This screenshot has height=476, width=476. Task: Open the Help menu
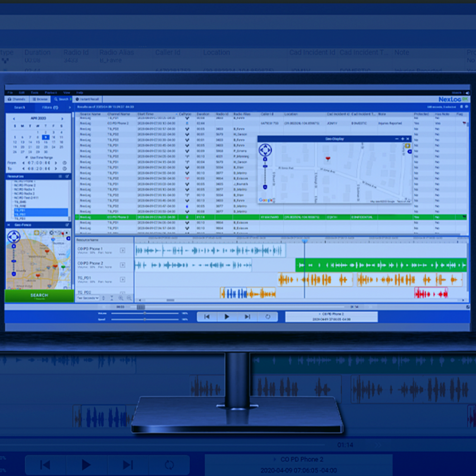(x=79, y=93)
